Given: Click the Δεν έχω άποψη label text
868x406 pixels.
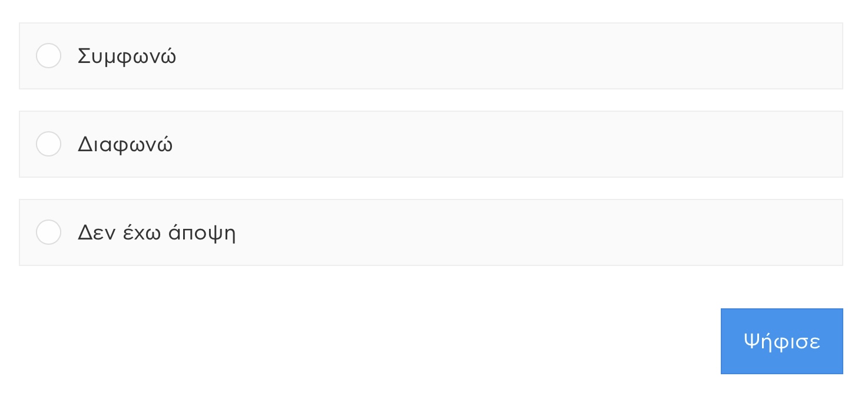Looking at the screenshot, I should click(157, 233).
